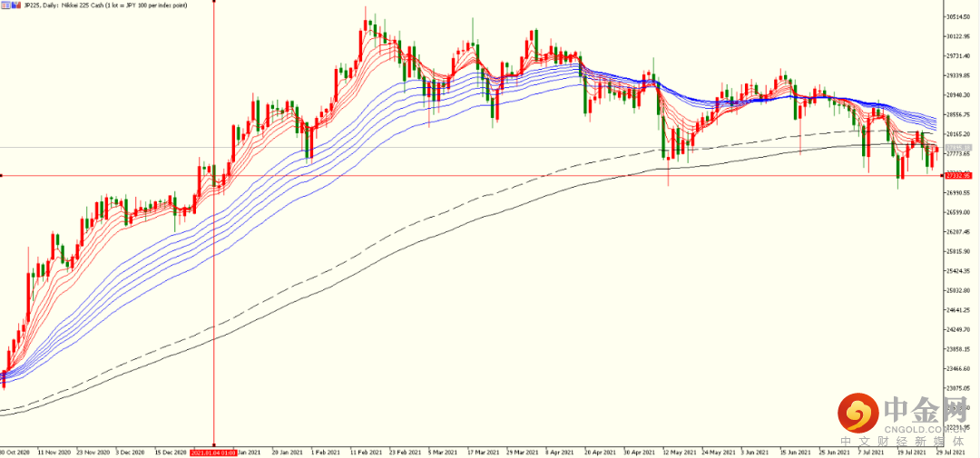Click the 20 Jan 2021 date label

point(288,452)
